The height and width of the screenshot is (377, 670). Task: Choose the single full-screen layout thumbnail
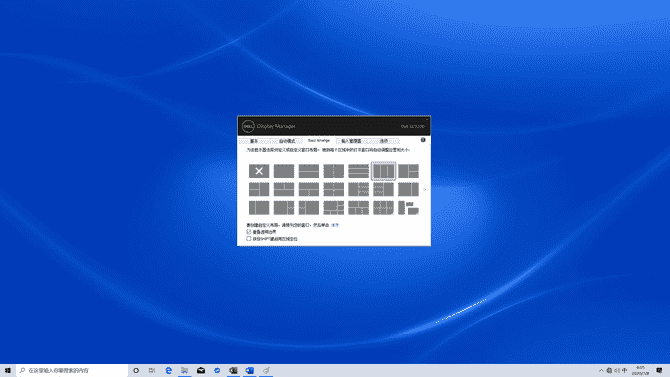(x=284, y=171)
